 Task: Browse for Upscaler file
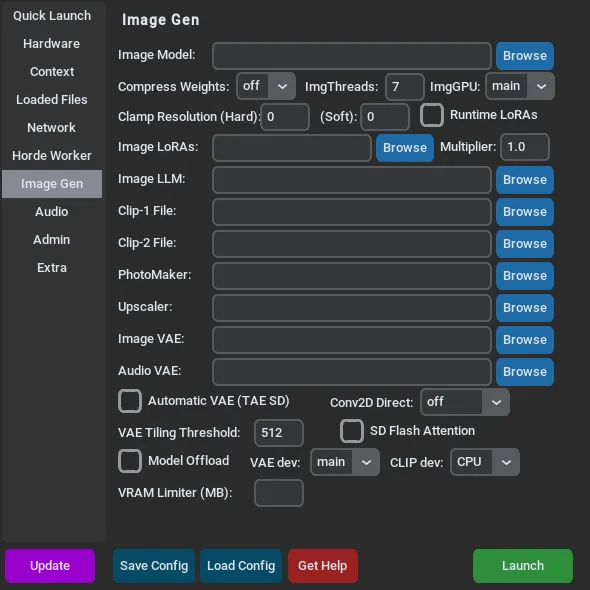[x=525, y=308]
